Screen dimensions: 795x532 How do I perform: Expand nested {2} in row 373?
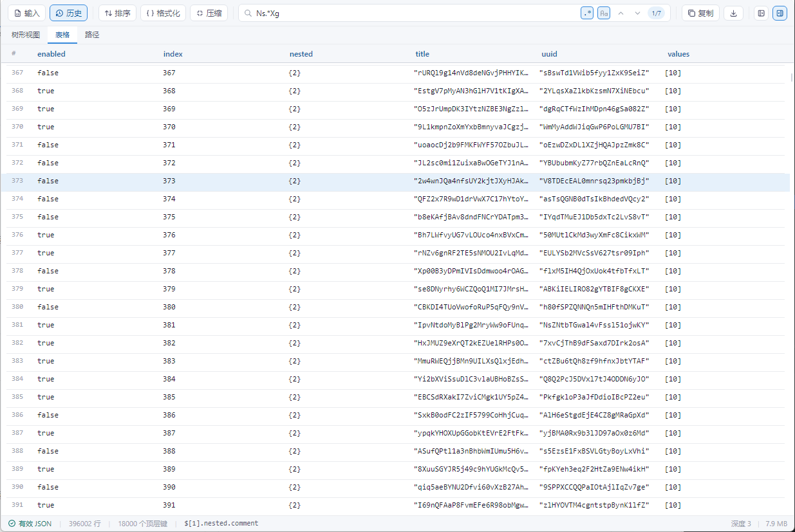coord(295,181)
